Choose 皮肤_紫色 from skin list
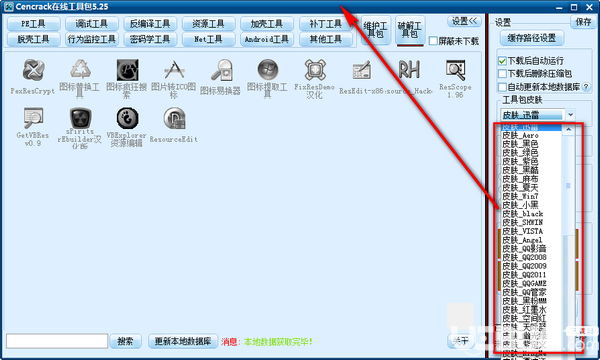600x360 pixels. tap(531, 161)
